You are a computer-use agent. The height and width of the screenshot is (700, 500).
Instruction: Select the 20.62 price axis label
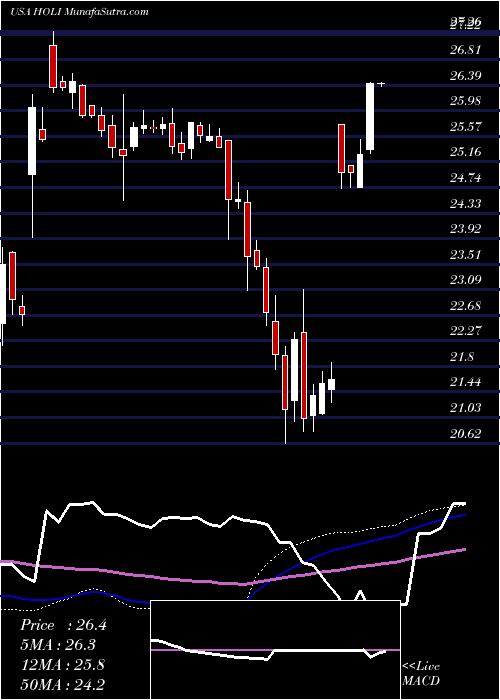[x=466, y=433]
